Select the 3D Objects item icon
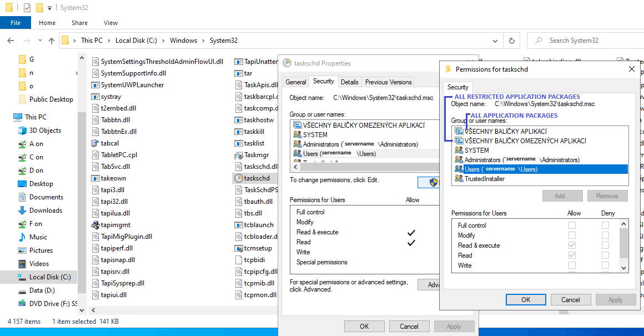Viewport: 644px width, 336px height. (22, 131)
